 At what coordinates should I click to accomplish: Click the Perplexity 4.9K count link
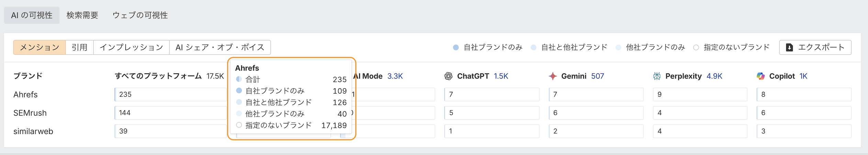714,76
